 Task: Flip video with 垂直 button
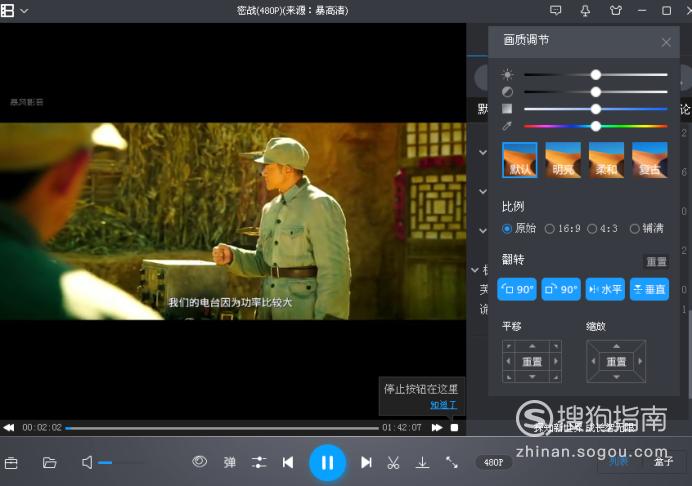649,289
